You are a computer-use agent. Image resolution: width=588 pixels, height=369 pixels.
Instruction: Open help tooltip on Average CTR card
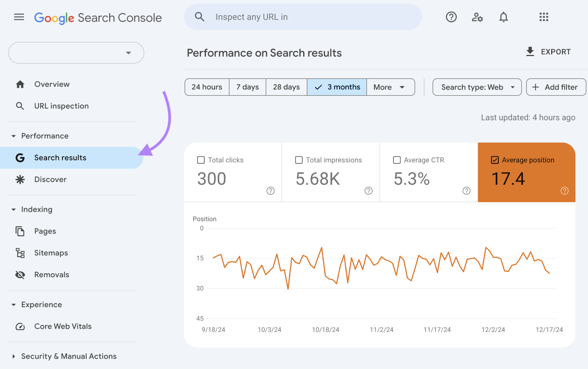[467, 191]
